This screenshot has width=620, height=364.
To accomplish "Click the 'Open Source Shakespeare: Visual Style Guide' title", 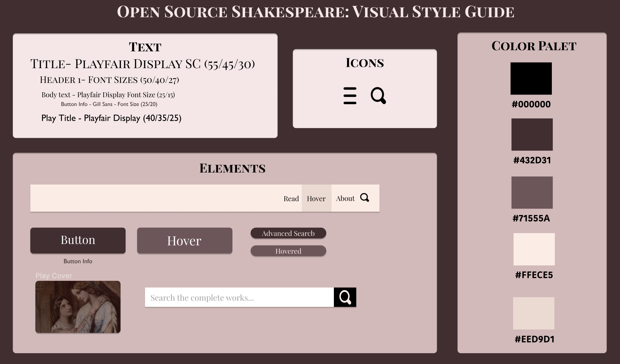I will (316, 12).
